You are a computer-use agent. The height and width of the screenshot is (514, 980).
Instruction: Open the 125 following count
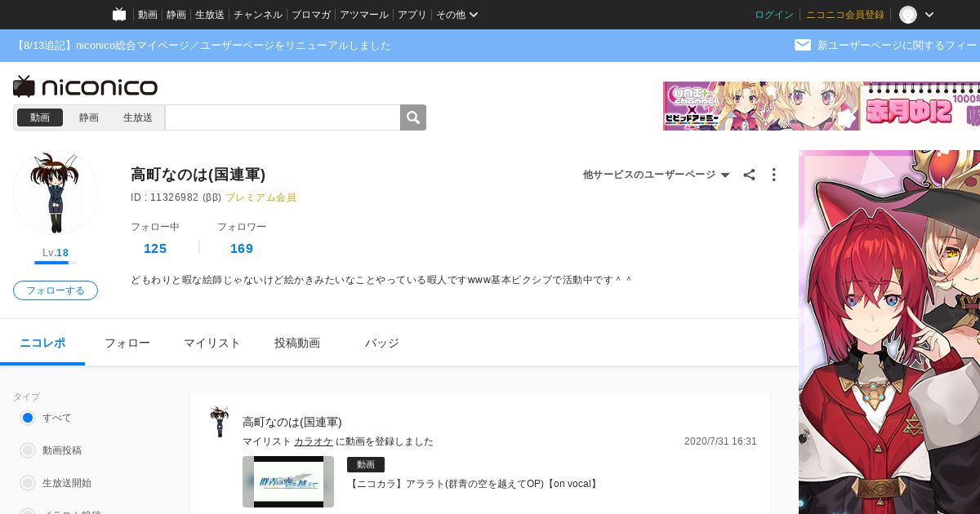click(155, 249)
